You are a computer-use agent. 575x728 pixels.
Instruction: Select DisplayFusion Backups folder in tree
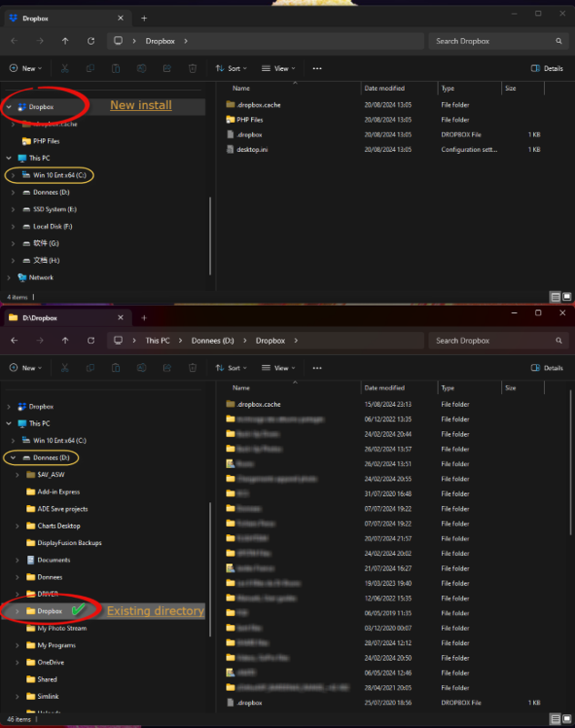coord(69,542)
